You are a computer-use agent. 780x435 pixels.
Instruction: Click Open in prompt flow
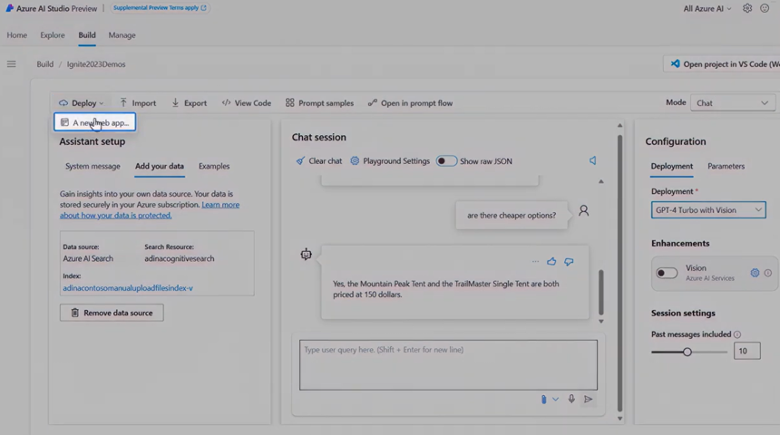(410, 103)
